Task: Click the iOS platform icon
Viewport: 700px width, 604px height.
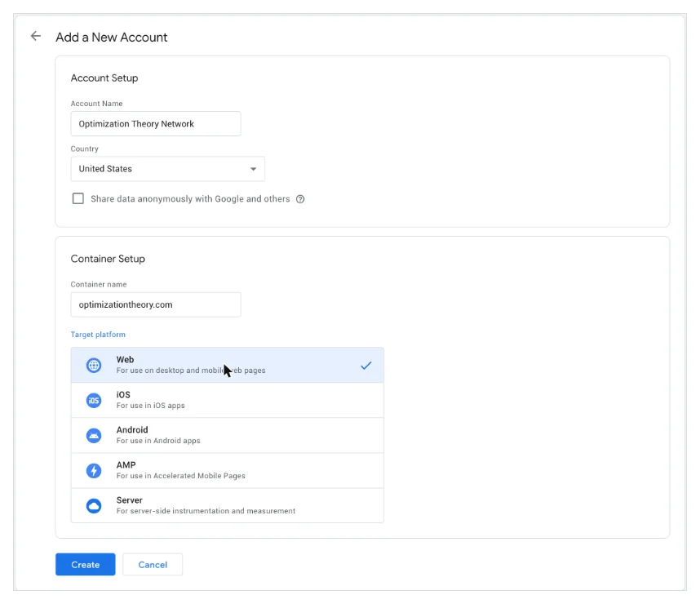Action: 94,400
